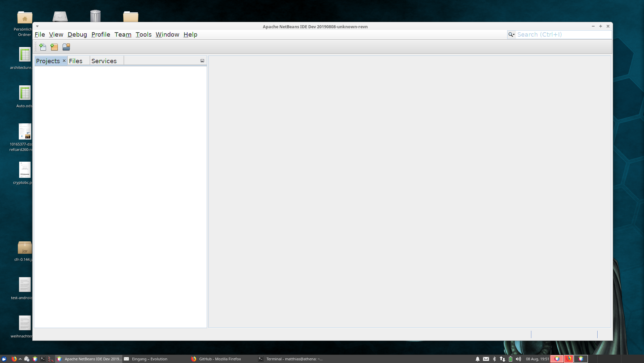Switch to the Services tab
644x363 pixels.
tap(104, 61)
